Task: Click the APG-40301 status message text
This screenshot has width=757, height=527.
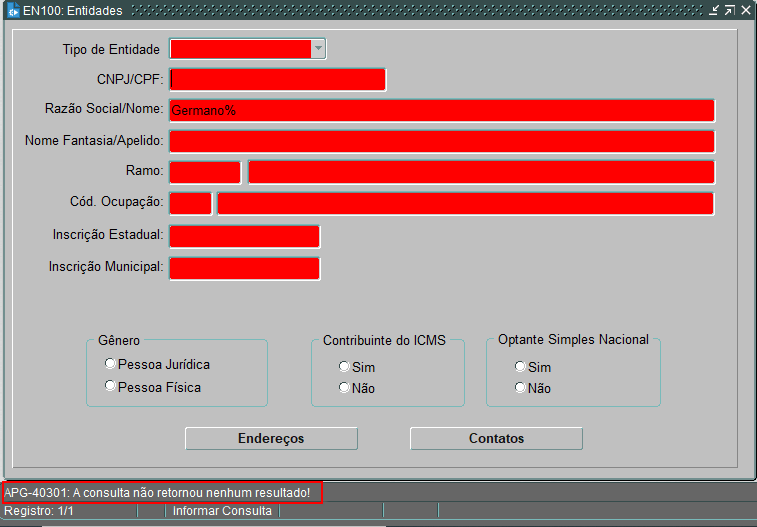Action: point(157,493)
